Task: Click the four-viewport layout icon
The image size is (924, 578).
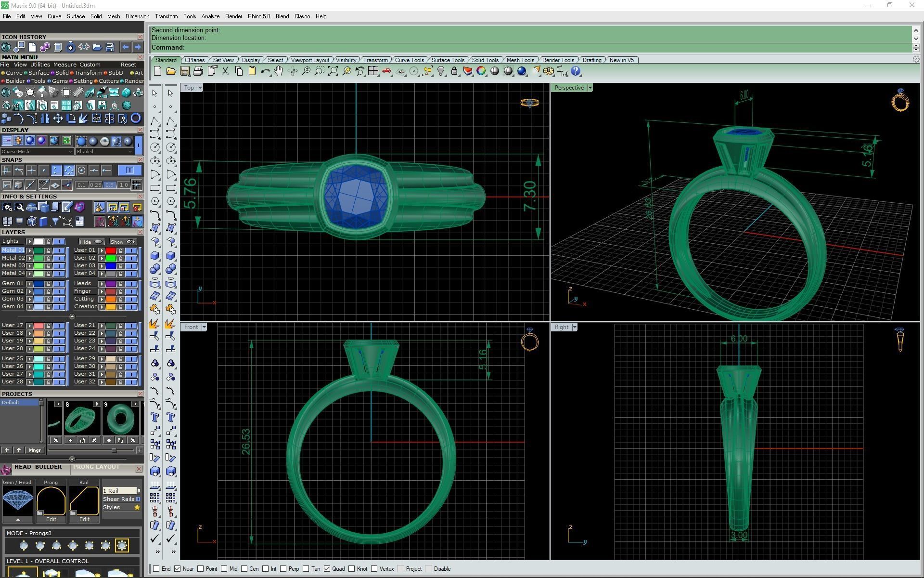Action: click(x=373, y=71)
